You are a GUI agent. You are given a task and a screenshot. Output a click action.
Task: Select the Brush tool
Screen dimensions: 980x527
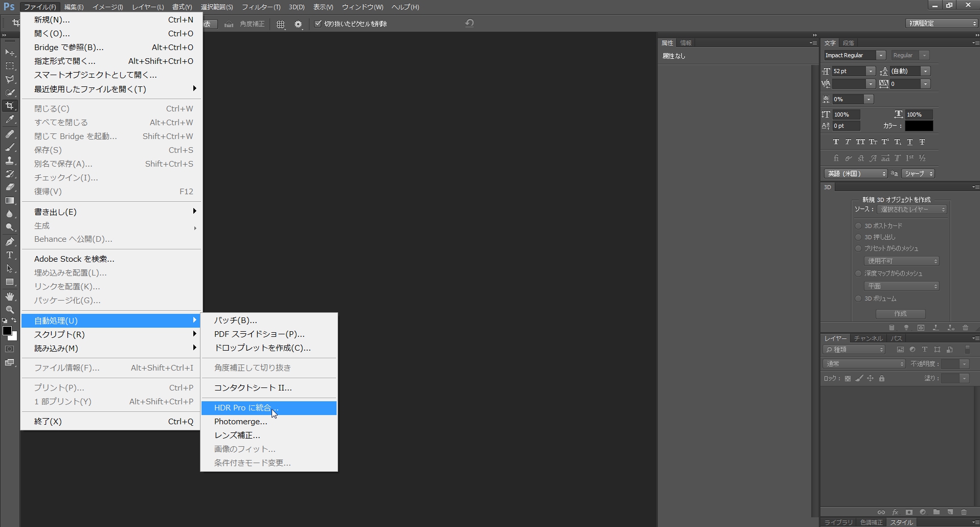[10, 147]
